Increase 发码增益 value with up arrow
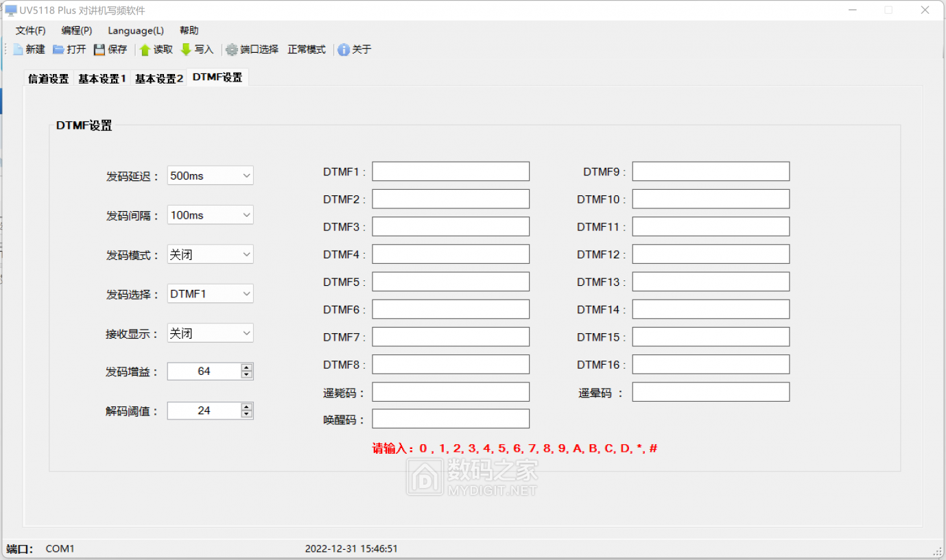946x560 pixels. [x=247, y=368]
